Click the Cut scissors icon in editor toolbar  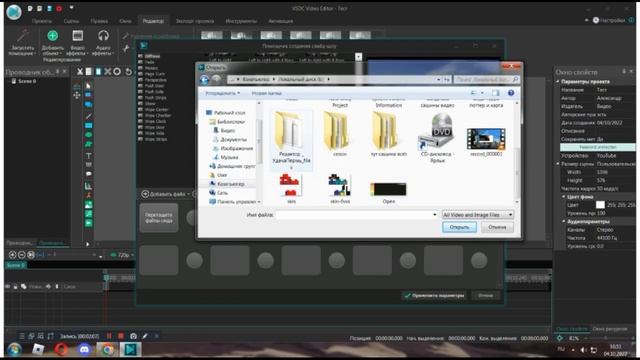[80, 72]
